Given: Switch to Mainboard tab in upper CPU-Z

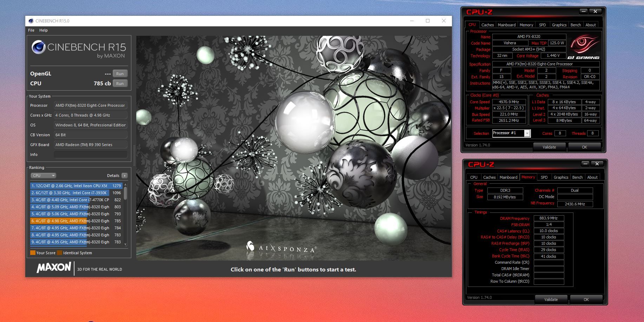Looking at the screenshot, I should 507,25.
